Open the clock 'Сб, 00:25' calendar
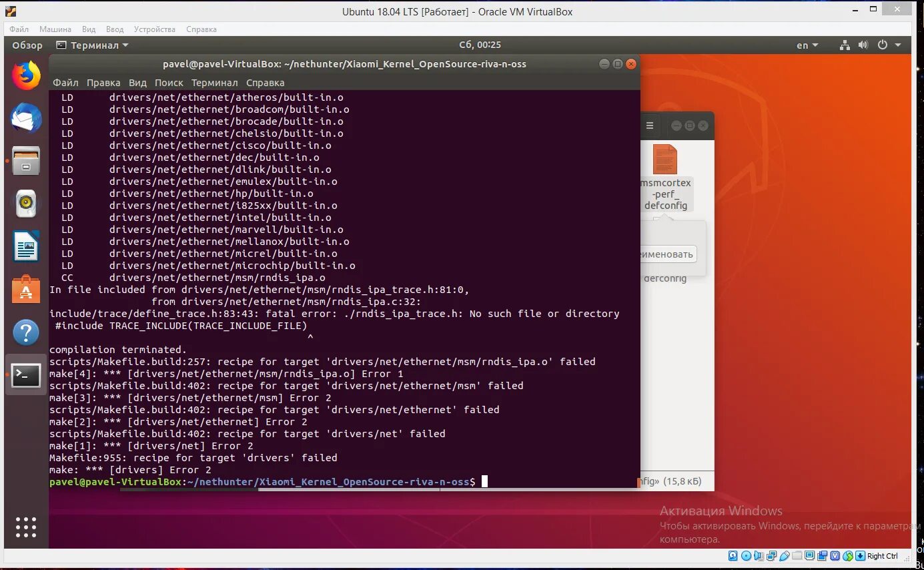Screen dimensions: 924x570 pyautogui.click(x=480, y=45)
